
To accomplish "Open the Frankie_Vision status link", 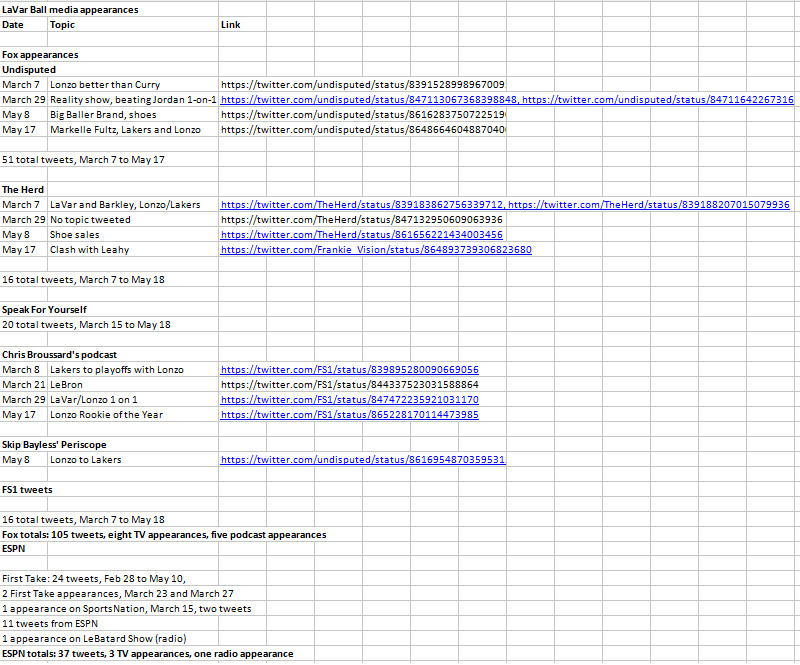I will coord(376,250).
